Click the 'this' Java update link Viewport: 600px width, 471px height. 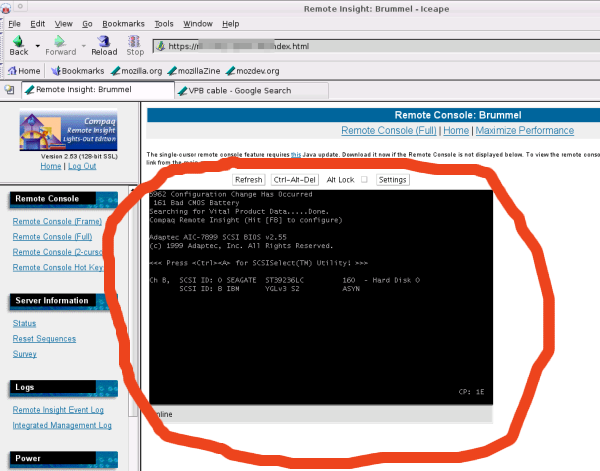[296, 155]
